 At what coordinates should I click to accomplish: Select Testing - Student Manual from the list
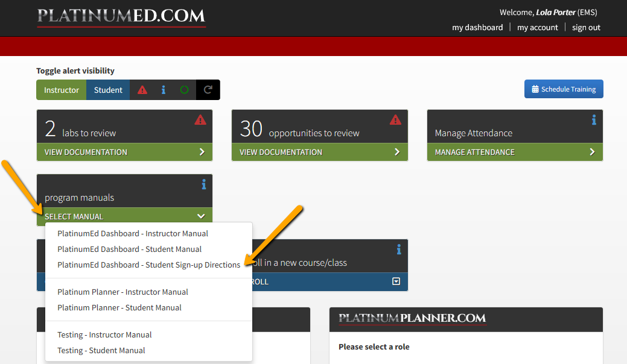click(x=101, y=350)
